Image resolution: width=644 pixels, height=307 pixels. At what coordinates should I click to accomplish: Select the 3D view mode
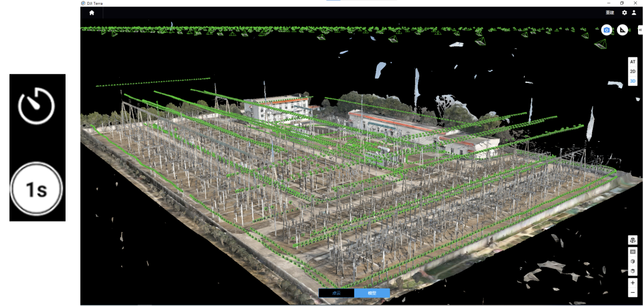633,80
